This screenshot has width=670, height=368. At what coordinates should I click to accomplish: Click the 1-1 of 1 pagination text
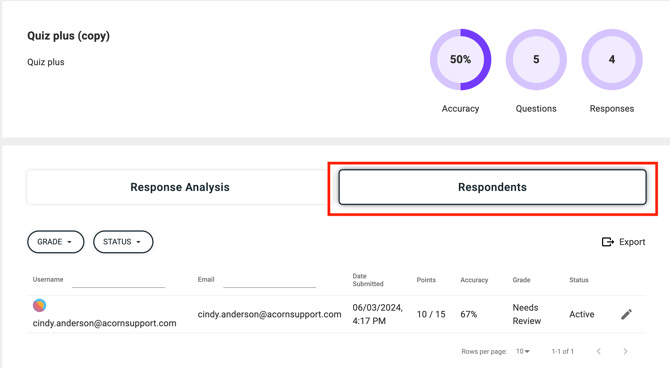point(562,351)
